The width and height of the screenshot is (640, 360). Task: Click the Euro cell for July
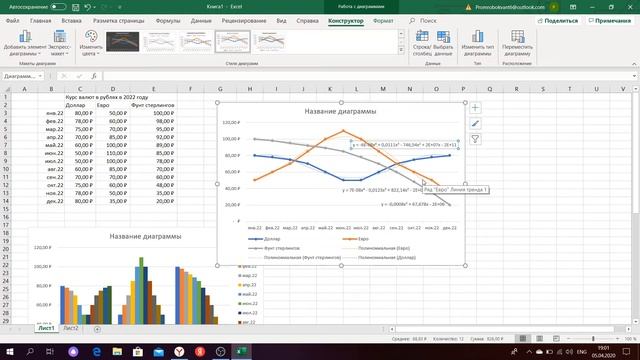point(113,161)
